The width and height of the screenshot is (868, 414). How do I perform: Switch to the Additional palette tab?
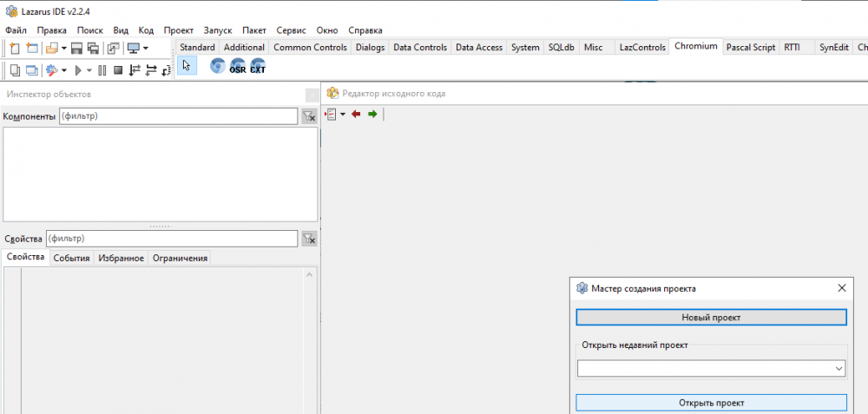(244, 48)
